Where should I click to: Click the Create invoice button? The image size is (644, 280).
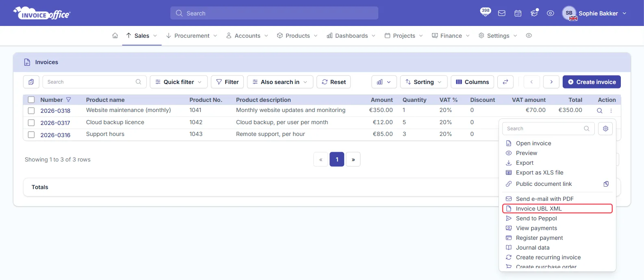pos(592,82)
